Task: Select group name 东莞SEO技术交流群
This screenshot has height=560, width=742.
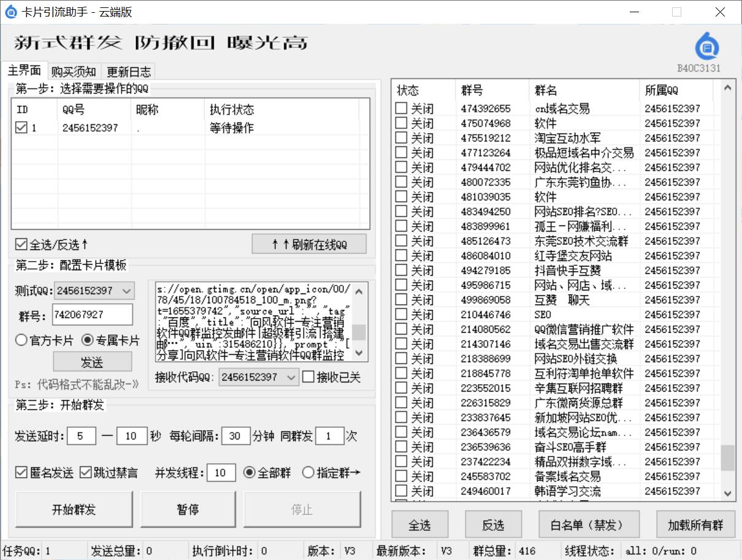Action: [581, 241]
